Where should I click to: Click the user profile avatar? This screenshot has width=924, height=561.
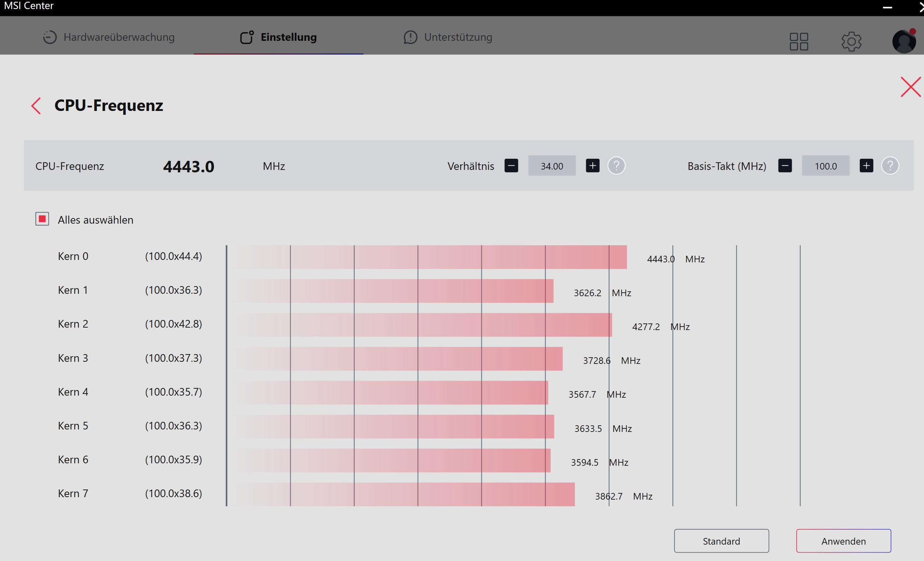(x=904, y=41)
